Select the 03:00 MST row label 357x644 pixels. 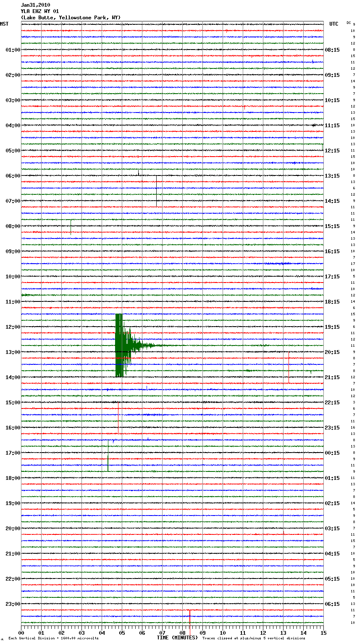[13, 100]
